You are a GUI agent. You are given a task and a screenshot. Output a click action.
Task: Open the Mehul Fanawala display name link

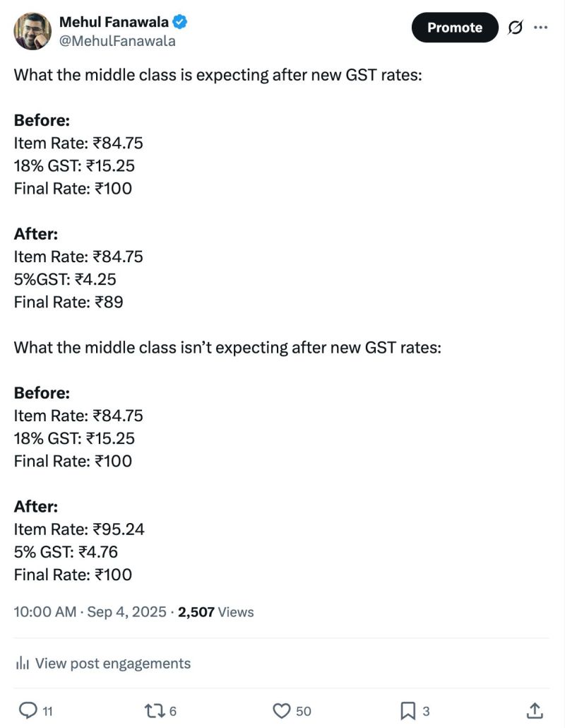click(114, 22)
